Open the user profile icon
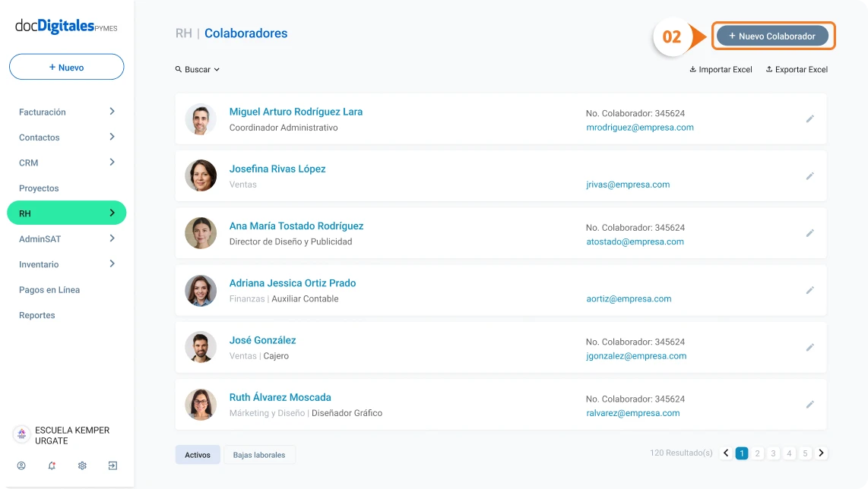868x489 pixels. click(x=21, y=465)
